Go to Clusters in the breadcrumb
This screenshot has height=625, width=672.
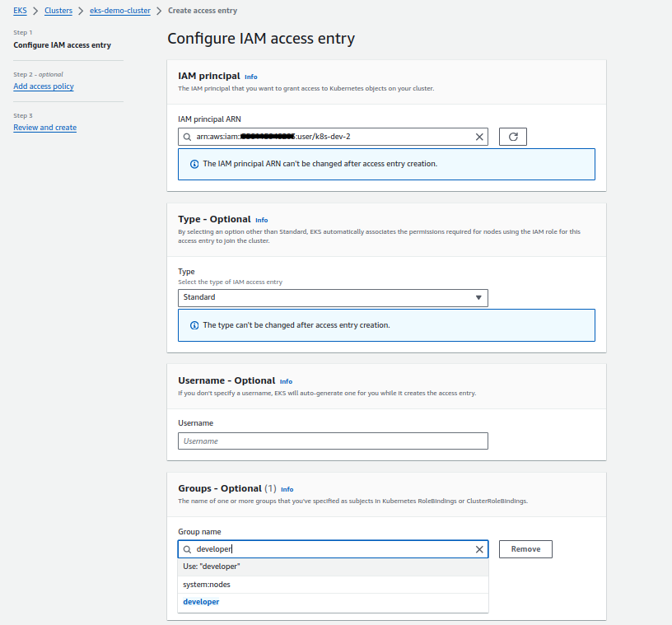coord(58,11)
